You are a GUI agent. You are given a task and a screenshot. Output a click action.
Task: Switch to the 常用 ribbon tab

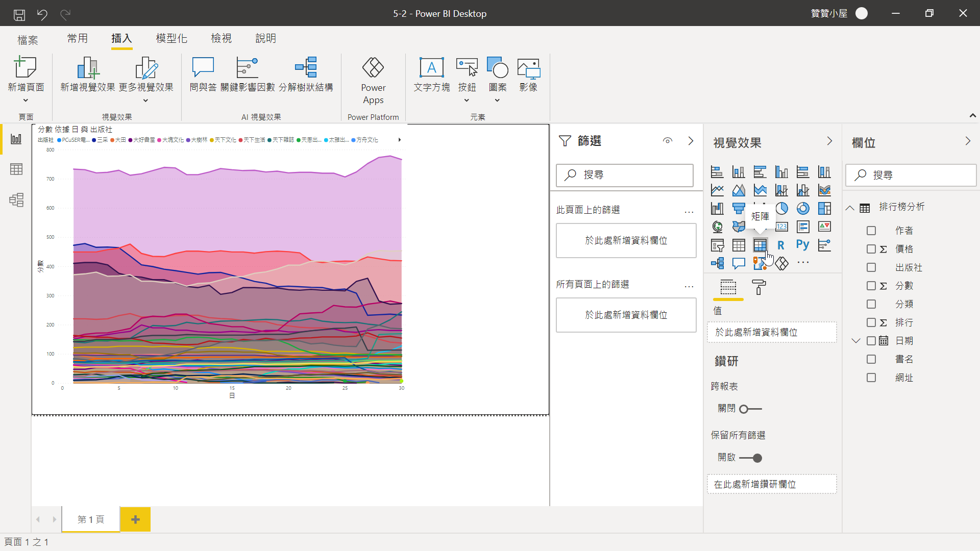tap(78, 39)
